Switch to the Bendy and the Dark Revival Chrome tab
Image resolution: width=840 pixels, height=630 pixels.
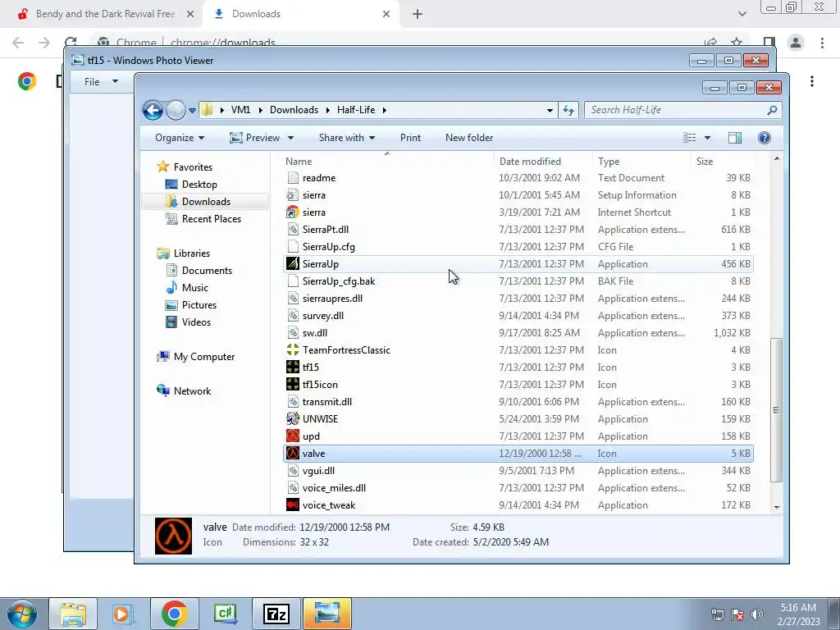coord(106,14)
